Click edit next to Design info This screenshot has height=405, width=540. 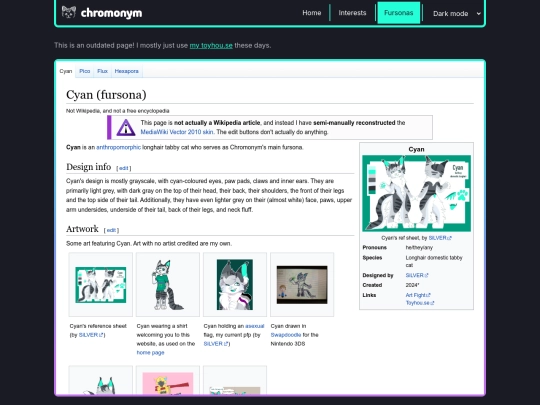pos(124,168)
